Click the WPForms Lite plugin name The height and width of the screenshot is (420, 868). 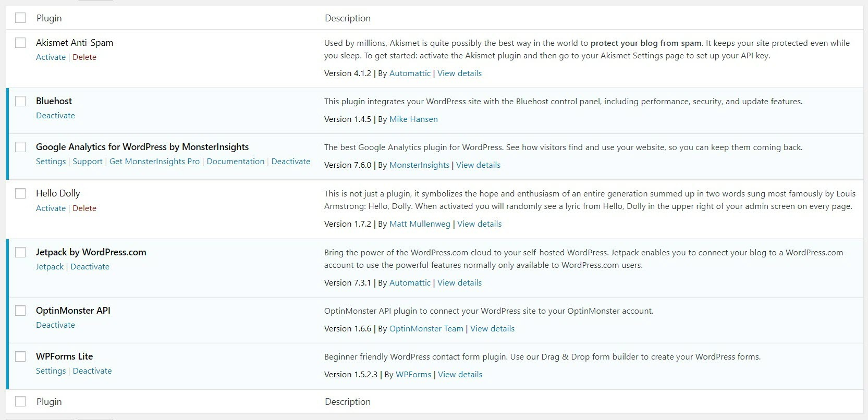click(64, 356)
